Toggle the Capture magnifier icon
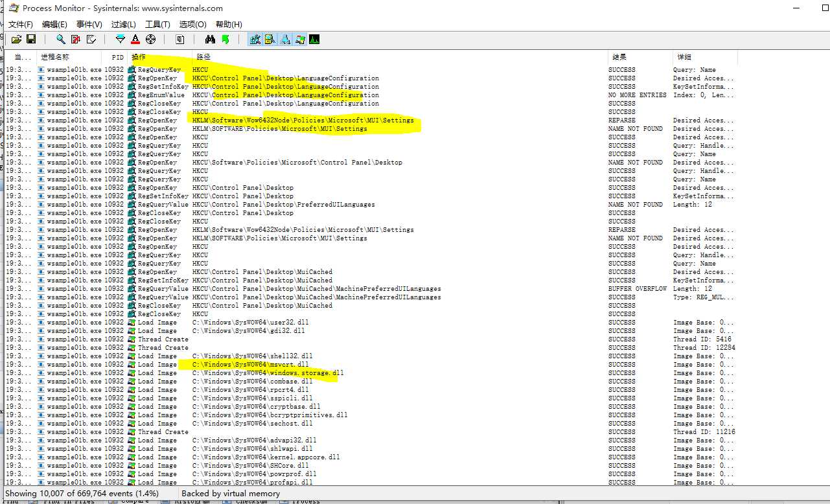This screenshot has width=830, height=504. pyautogui.click(x=61, y=40)
